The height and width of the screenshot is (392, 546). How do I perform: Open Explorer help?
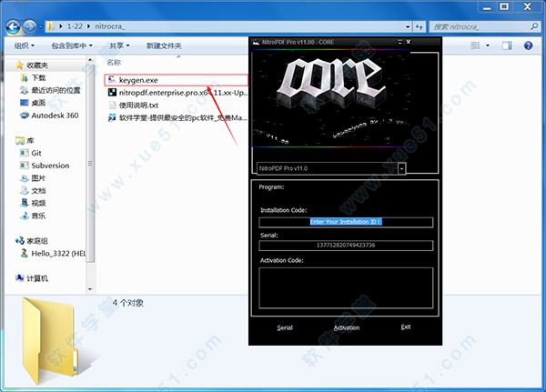tap(528, 45)
